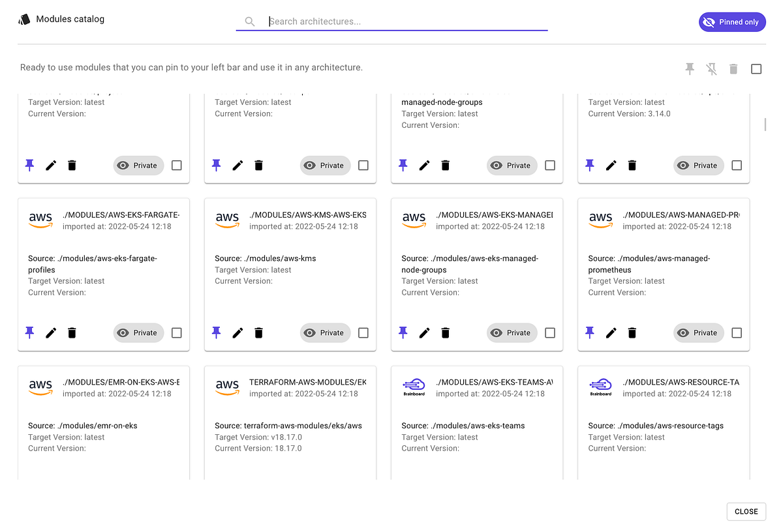
Task: Edit the AWS-MANAGED-PROMETHEUS module
Action: (x=611, y=332)
